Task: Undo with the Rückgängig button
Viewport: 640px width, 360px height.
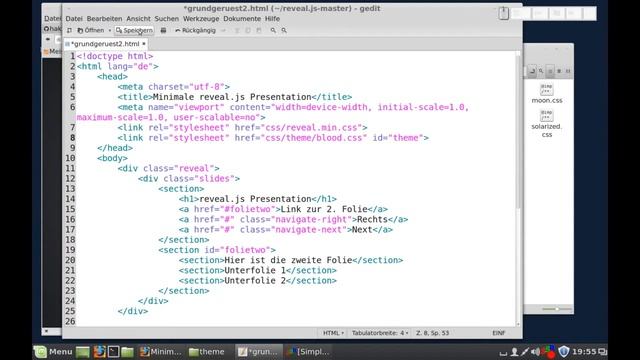Action: [195, 30]
